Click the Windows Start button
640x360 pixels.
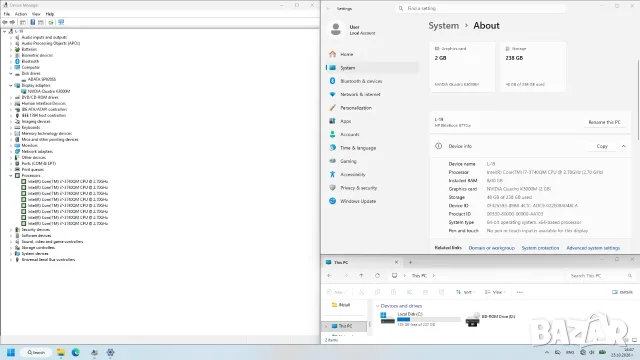[11, 352]
